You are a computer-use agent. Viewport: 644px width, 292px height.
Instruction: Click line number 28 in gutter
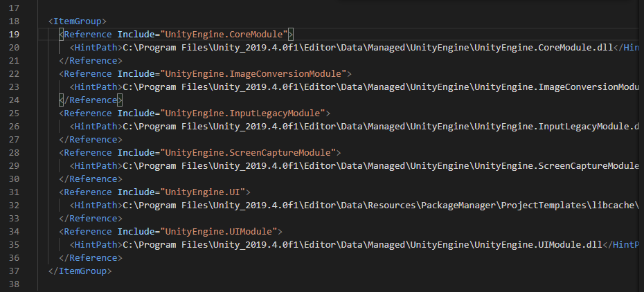14,152
